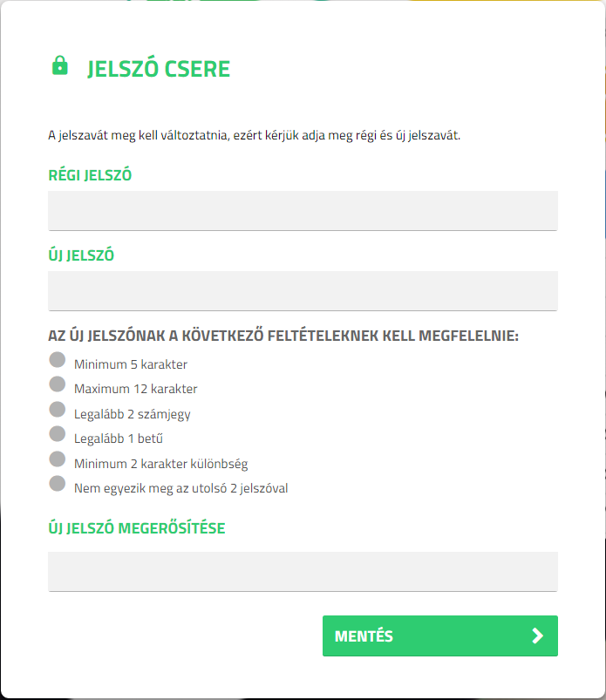Click the status circle beside Legalább 1 betű
Viewport: 606px width, 700px height.
[58, 433]
